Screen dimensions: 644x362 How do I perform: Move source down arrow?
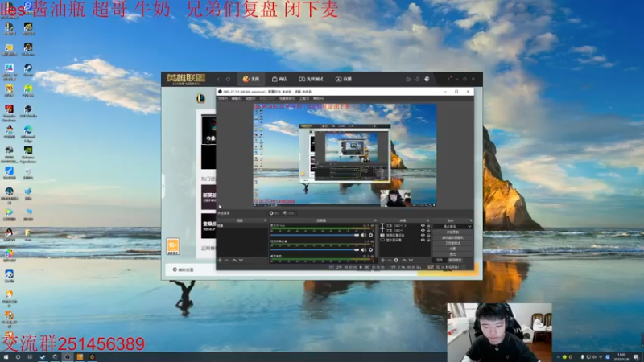(x=411, y=260)
